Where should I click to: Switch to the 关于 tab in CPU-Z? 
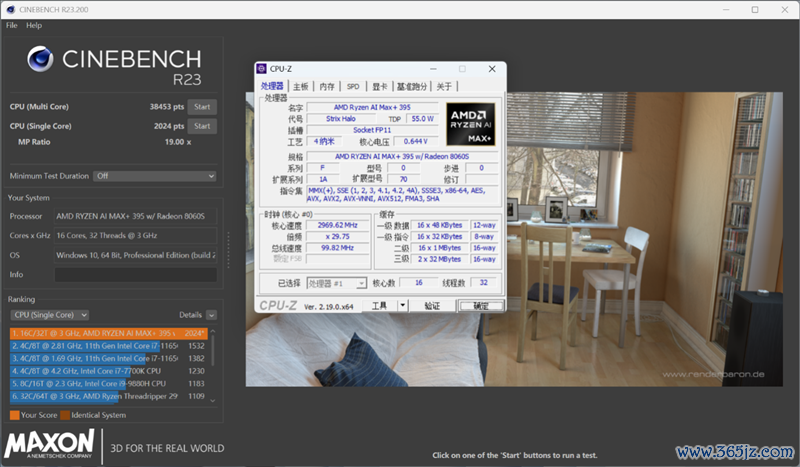(x=444, y=86)
